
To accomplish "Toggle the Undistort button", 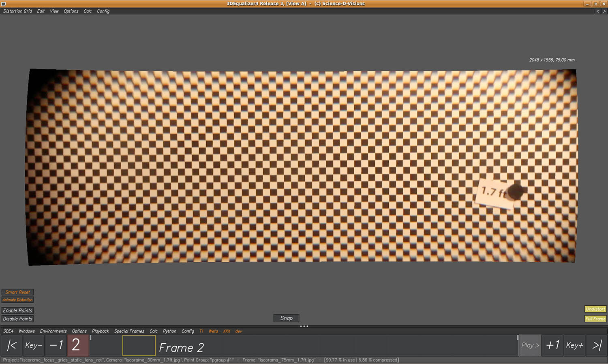I will (595, 309).
